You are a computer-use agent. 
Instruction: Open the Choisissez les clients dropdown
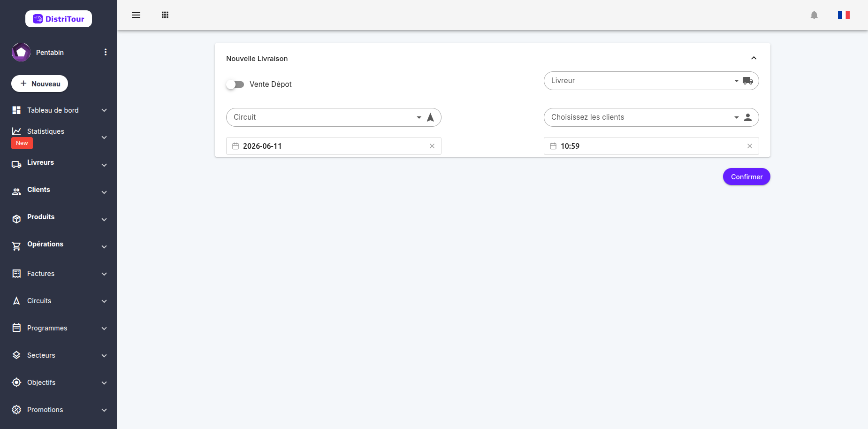pos(651,117)
